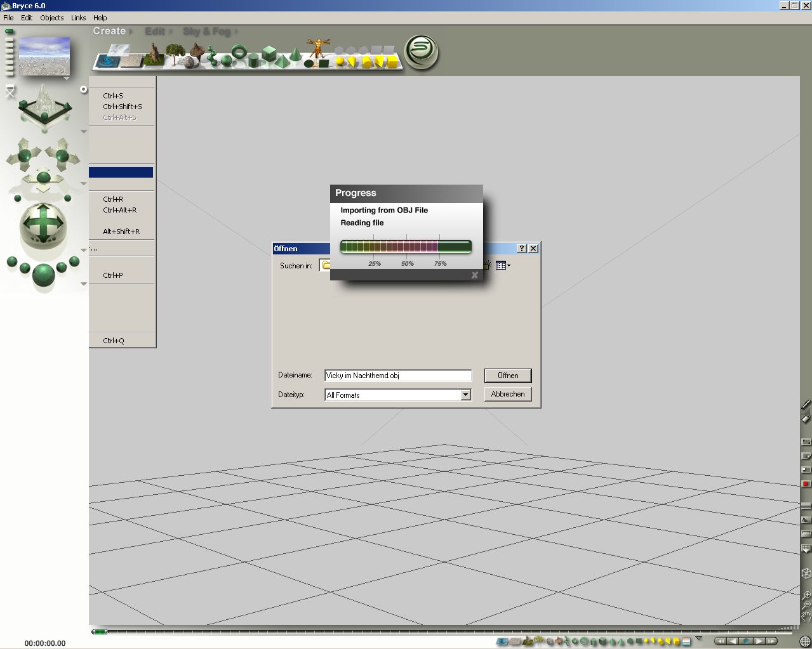Click the Dateiname input field
The image size is (812, 649).
[x=398, y=376]
